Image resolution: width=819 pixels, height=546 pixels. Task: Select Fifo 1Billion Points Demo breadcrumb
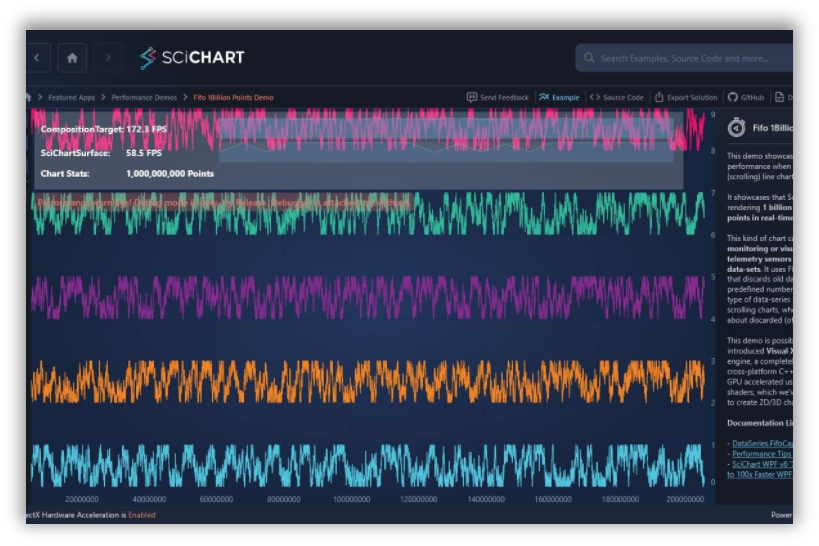click(233, 98)
